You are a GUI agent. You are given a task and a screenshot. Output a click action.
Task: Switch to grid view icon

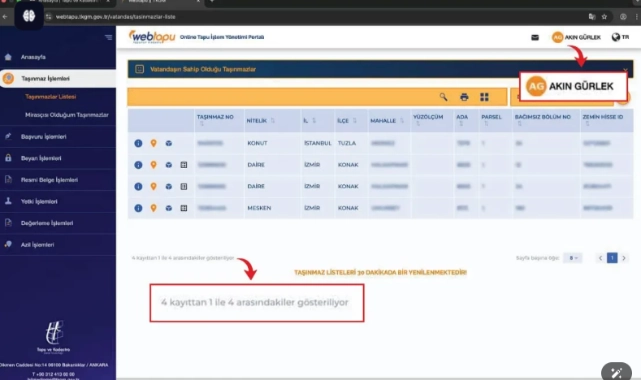click(x=484, y=97)
